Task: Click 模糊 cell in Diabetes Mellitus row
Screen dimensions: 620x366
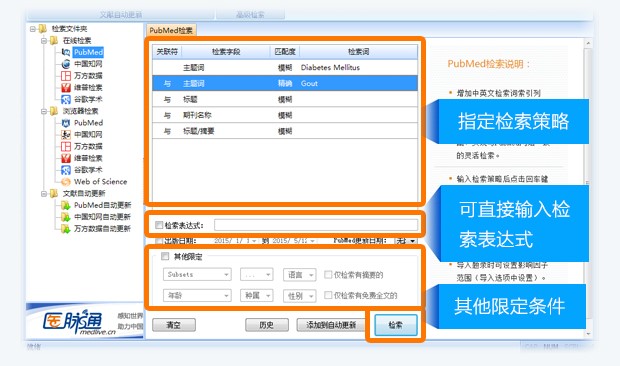Action: coord(285,68)
